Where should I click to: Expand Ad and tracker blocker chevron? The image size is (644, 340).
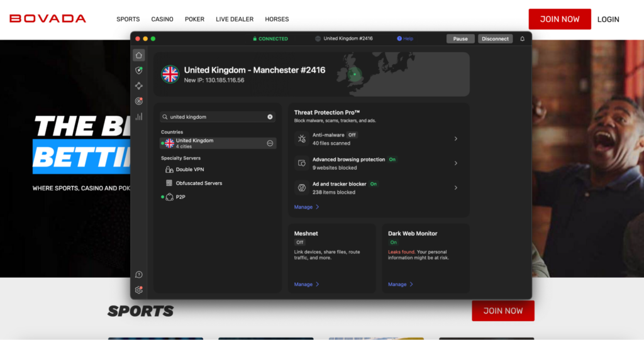tap(456, 188)
